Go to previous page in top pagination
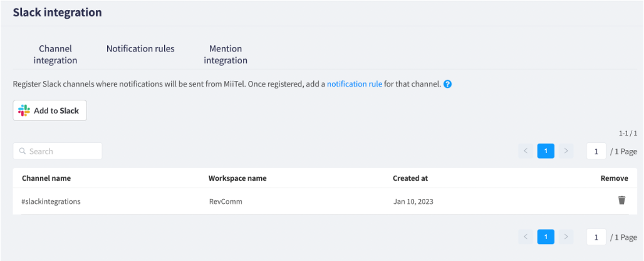This screenshot has height=261, width=644. 526,151
